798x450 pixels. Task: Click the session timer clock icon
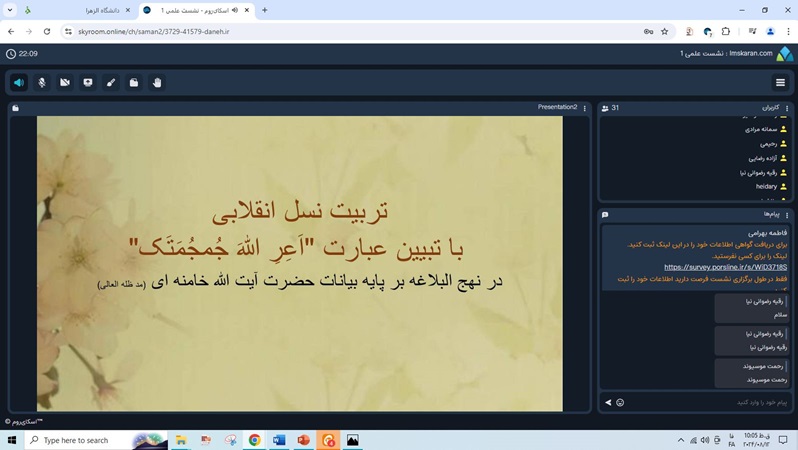pyautogui.click(x=10, y=53)
